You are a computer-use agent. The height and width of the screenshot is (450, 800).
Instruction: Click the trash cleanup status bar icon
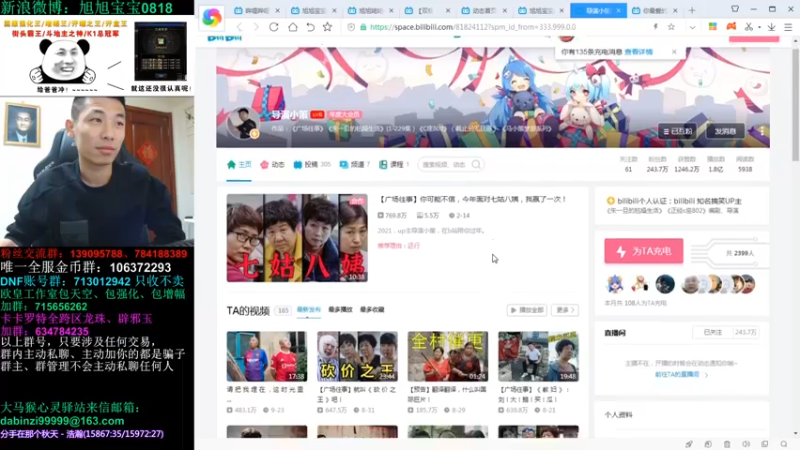coord(727,444)
